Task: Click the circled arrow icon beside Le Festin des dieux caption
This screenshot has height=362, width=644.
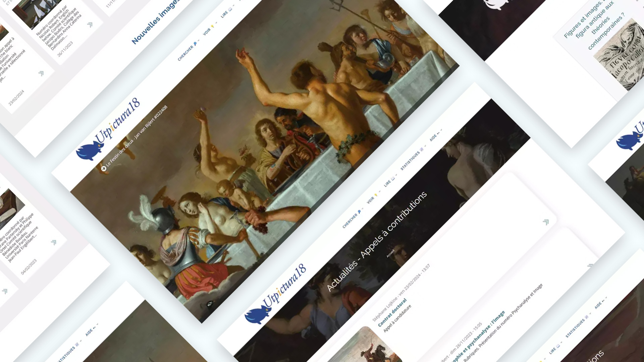Action: pos(104,169)
